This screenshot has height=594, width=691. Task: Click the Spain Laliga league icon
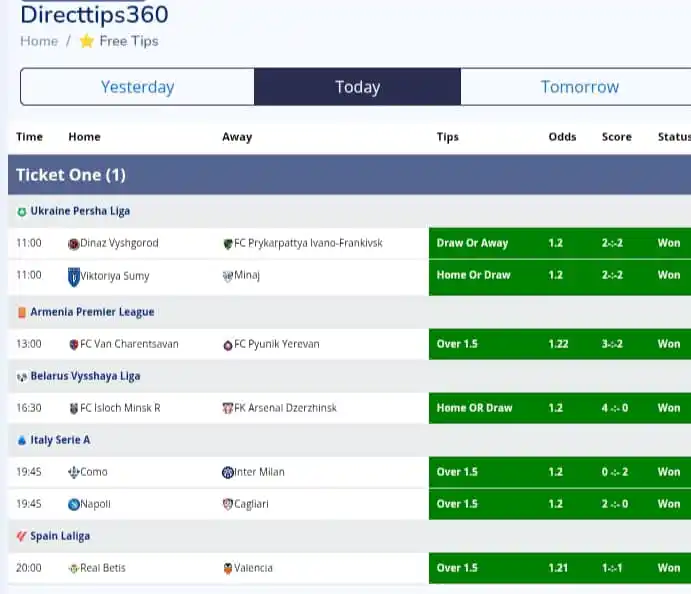click(x=22, y=536)
